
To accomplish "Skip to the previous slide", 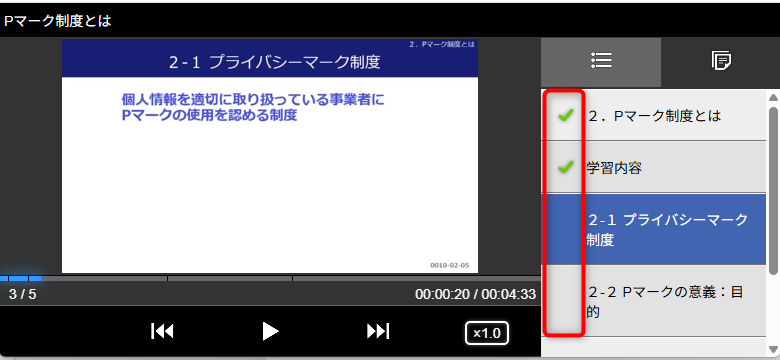I will pos(162,331).
